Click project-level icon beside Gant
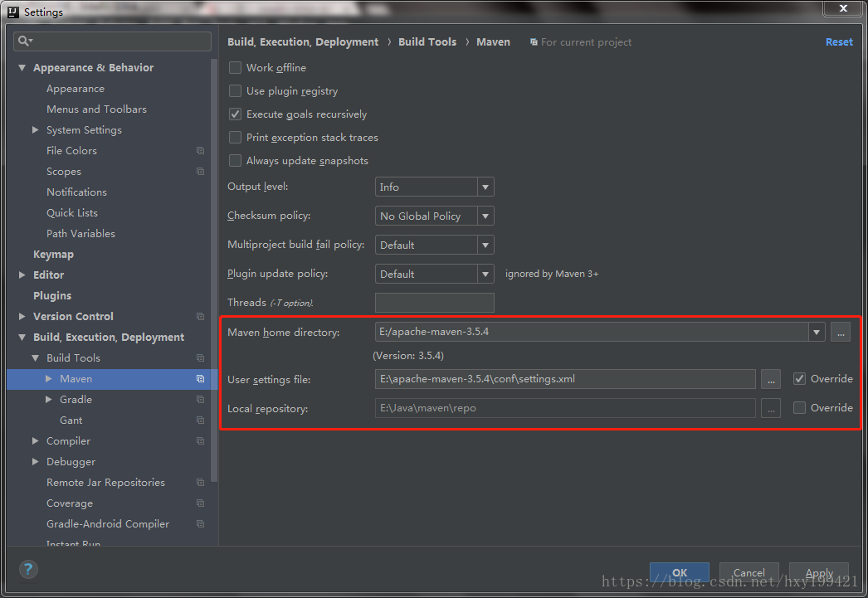 point(200,421)
